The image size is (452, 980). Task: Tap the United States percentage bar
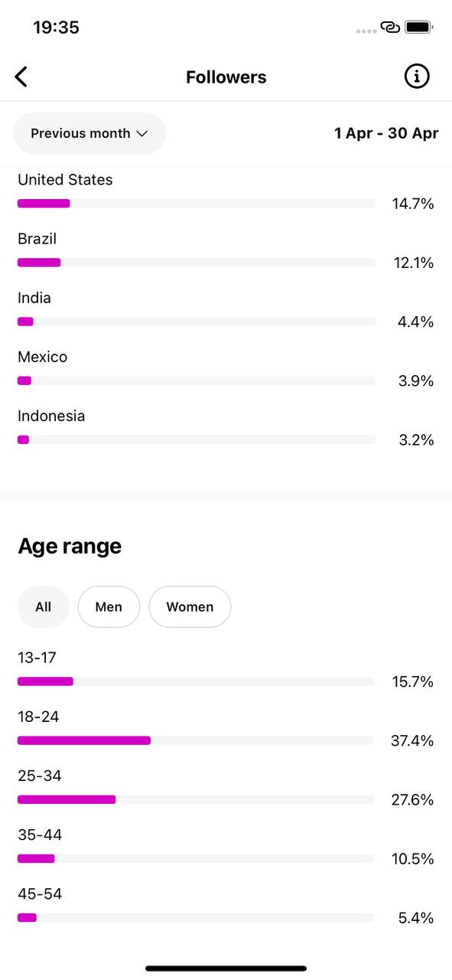(x=197, y=204)
